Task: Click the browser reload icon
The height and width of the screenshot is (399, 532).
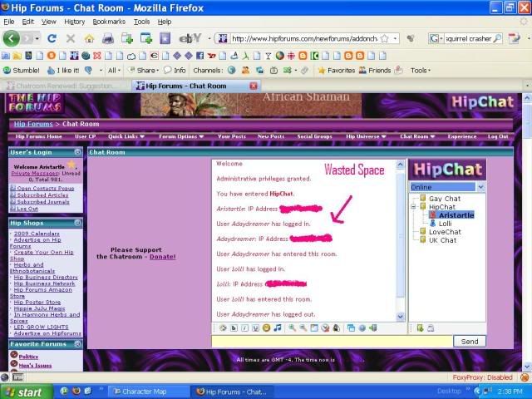Action: click(x=52, y=38)
